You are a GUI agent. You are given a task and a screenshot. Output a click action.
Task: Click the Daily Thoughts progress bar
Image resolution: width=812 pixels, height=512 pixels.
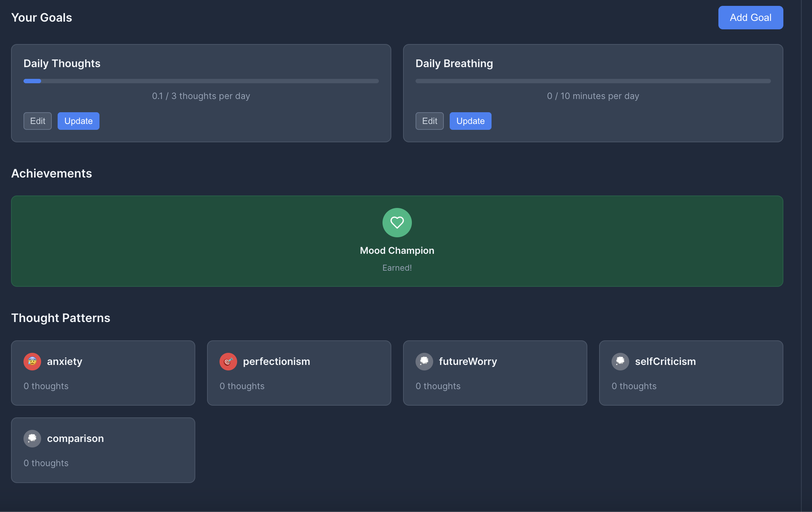[x=201, y=81]
